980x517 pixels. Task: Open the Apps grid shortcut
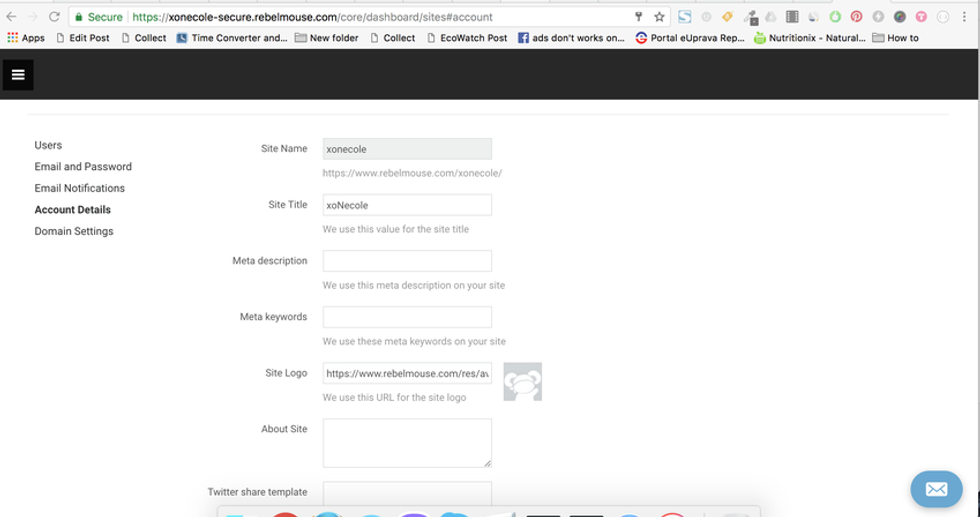tap(26, 38)
